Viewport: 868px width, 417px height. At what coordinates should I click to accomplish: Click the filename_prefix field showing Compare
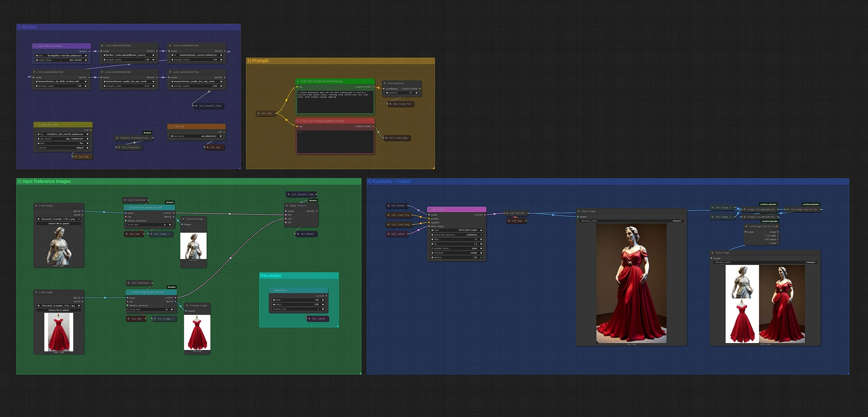[x=765, y=262]
